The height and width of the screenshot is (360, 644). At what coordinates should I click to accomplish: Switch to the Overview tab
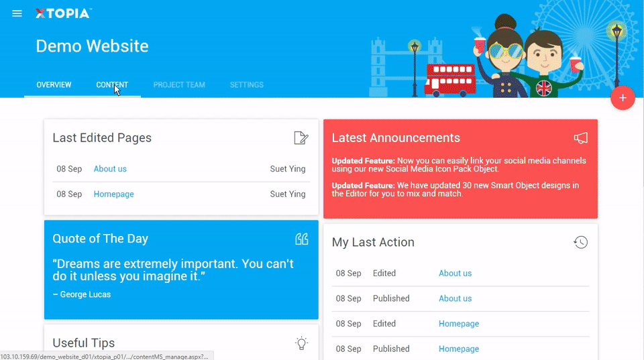[54, 85]
